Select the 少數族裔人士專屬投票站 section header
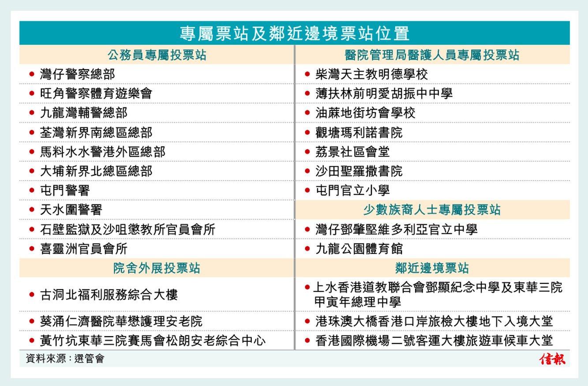 432,210
